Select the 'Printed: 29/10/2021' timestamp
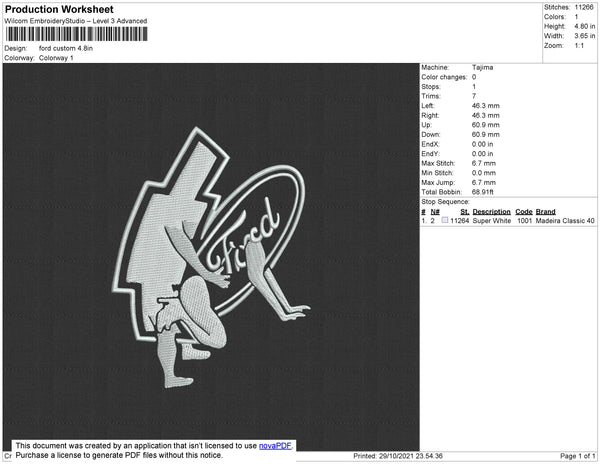 coord(398,456)
